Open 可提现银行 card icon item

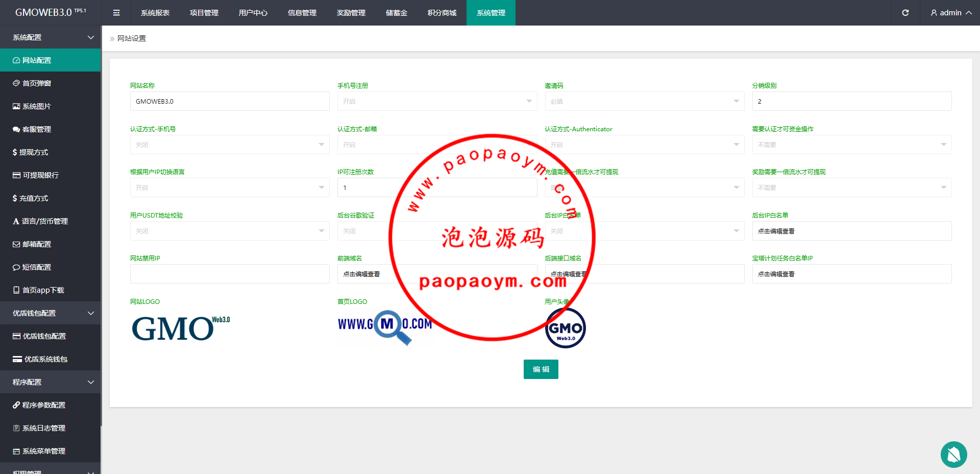[x=51, y=175]
